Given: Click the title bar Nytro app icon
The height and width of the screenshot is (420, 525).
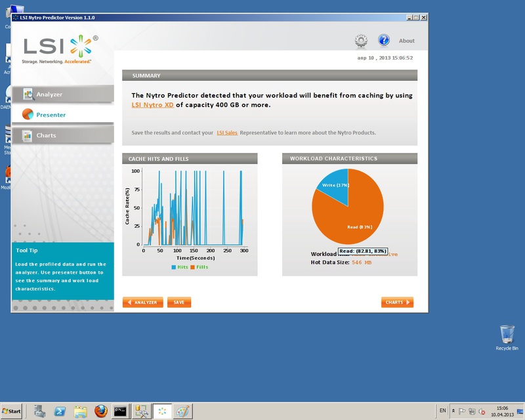Looking at the screenshot, I should (15, 18).
